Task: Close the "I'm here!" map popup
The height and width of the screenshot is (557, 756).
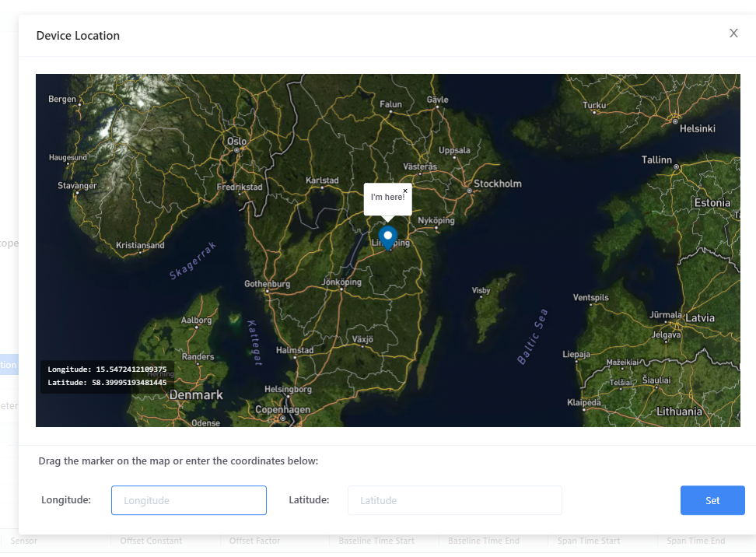Action: point(405,191)
